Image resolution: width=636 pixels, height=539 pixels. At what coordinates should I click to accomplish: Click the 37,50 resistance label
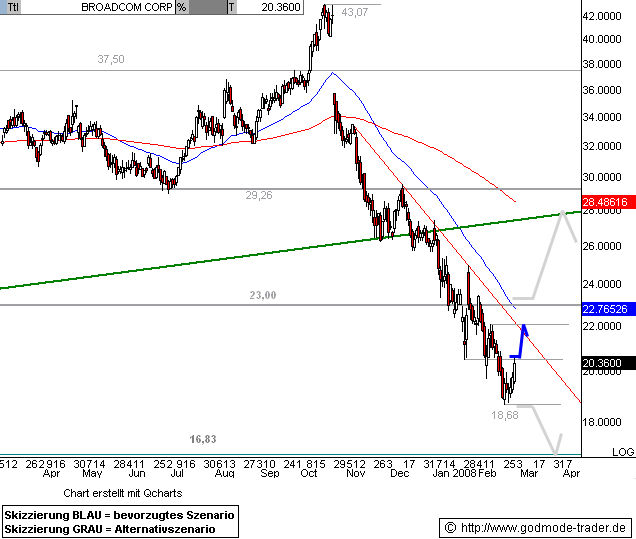(x=111, y=59)
